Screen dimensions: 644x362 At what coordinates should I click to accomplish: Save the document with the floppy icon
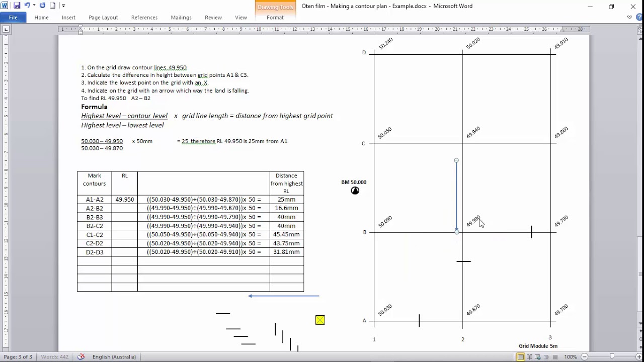point(17,6)
